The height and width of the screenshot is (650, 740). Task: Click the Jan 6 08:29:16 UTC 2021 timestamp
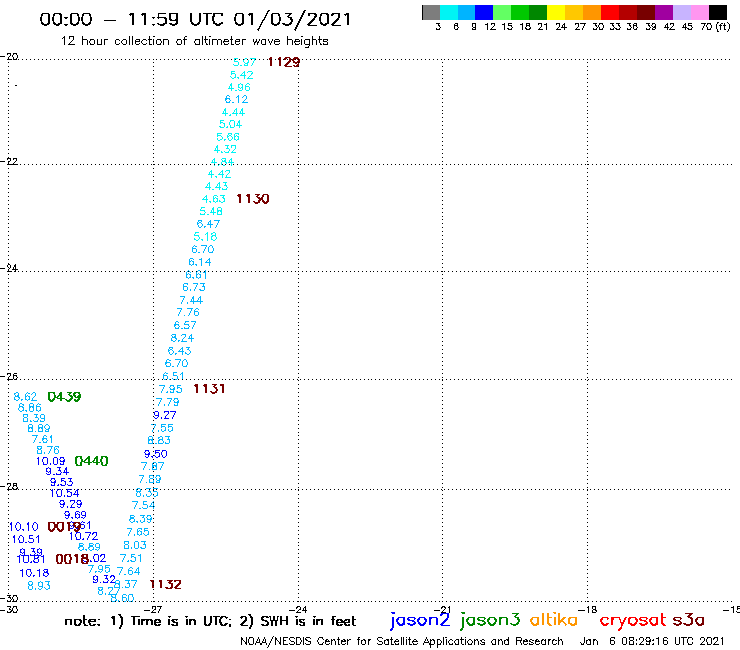(x=651, y=641)
